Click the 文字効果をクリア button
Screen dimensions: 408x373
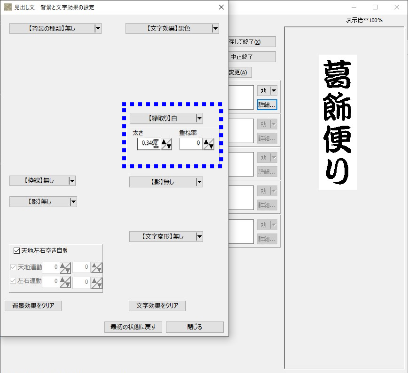tap(157, 306)
